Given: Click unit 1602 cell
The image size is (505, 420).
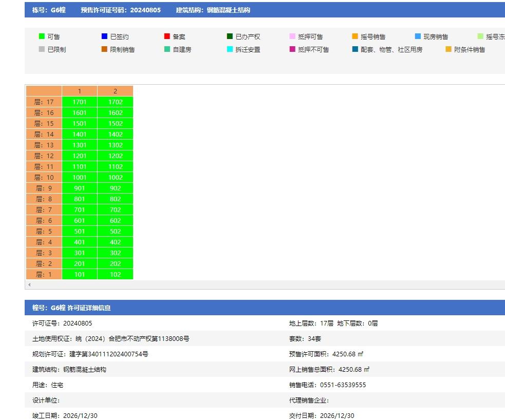Looking at the screenshot, I should tap(115, 112).
